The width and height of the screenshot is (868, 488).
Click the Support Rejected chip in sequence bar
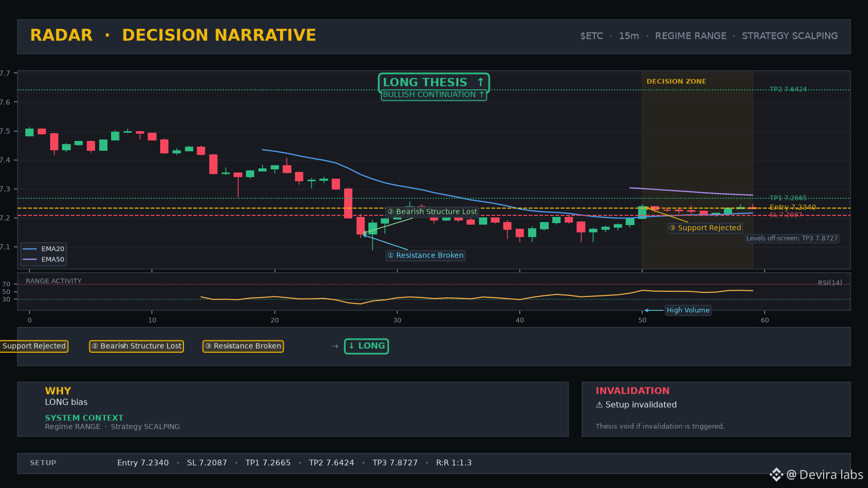pos(34,346)
